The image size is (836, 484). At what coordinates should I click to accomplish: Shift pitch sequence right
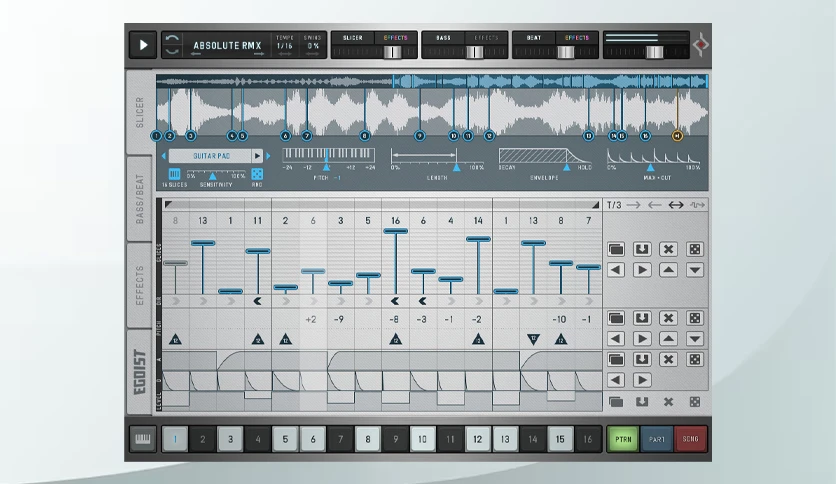tap(642, 338)
